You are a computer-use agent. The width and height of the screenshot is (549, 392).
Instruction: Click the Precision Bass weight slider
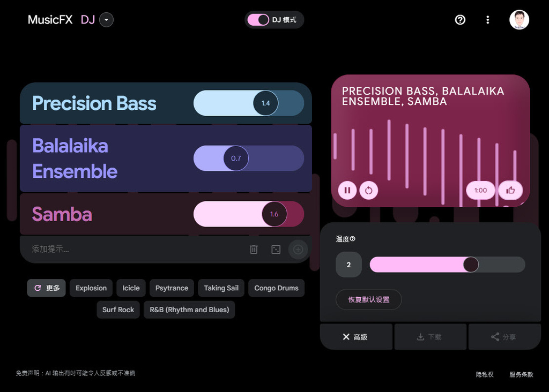[249, 103]
